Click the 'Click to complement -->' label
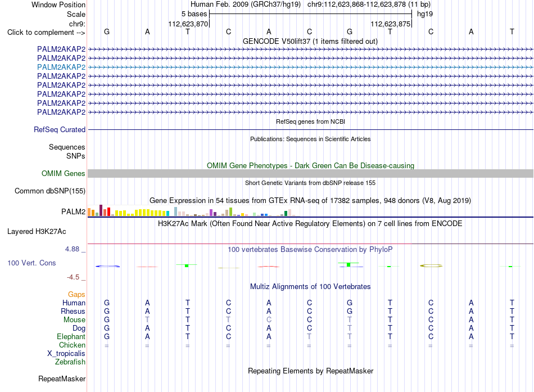534x392 pixels. (46, 33)
